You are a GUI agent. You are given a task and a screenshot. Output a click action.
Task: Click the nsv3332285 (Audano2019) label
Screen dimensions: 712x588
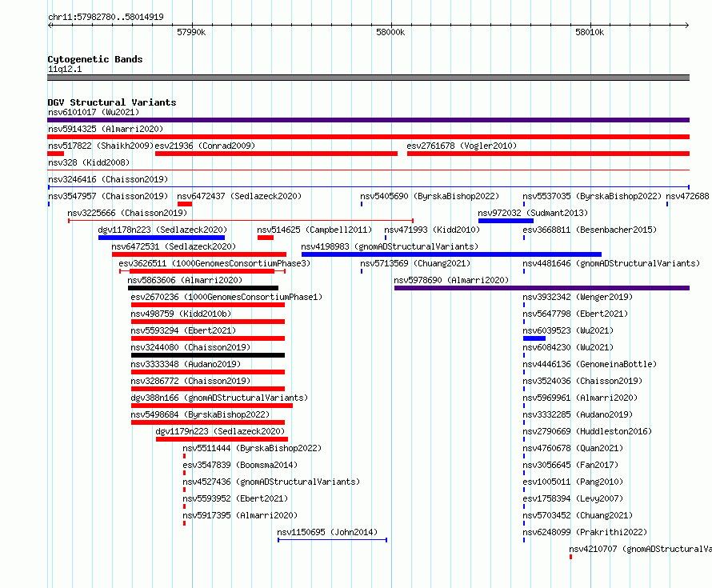pyautogui.click(x=578, y=414)
